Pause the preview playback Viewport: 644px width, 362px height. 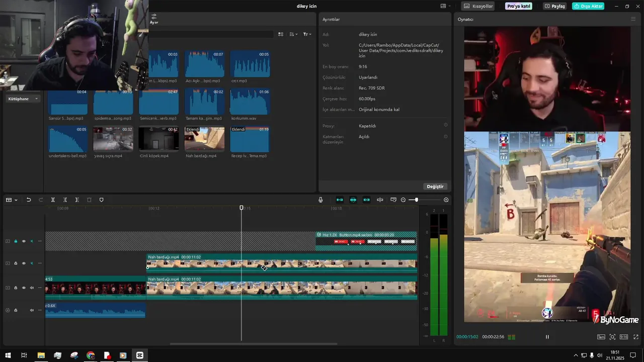coord(547,337)
